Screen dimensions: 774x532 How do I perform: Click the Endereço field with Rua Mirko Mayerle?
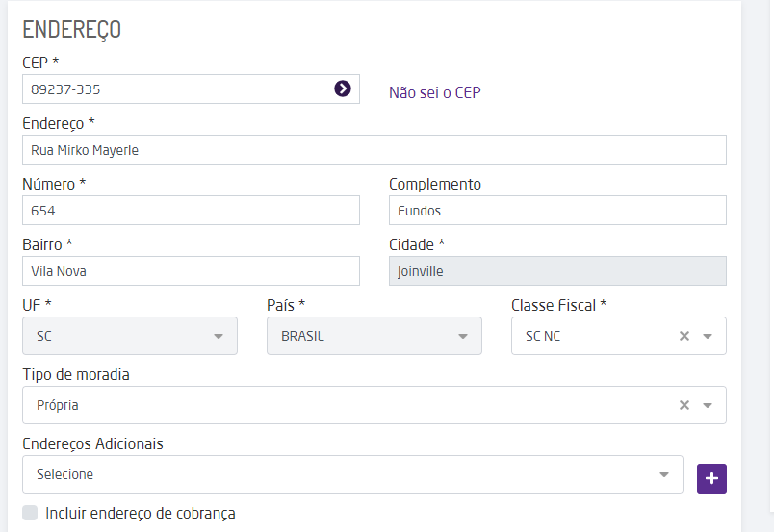coord(374,150)
